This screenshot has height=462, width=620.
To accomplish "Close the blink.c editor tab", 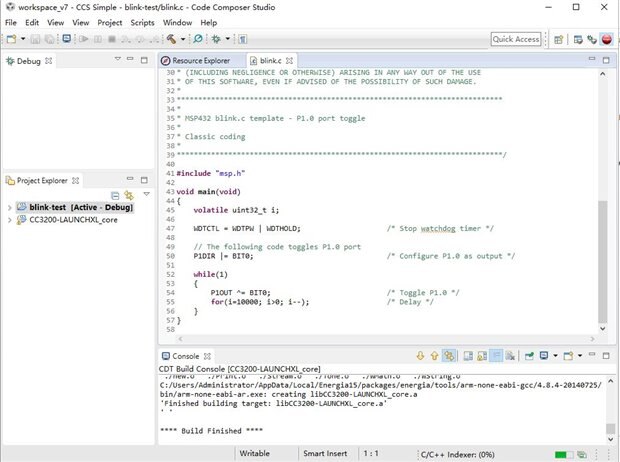I will point(288,60).
